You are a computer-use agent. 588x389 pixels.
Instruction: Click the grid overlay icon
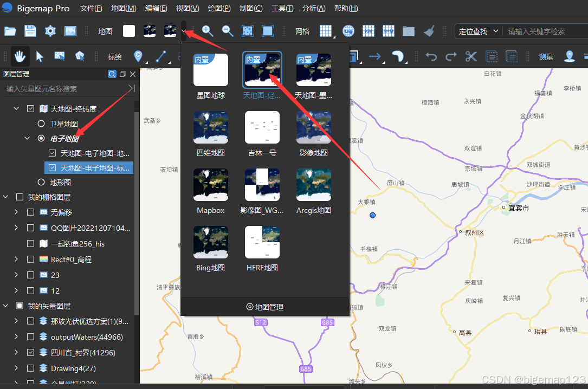click(x=326, y=31)
